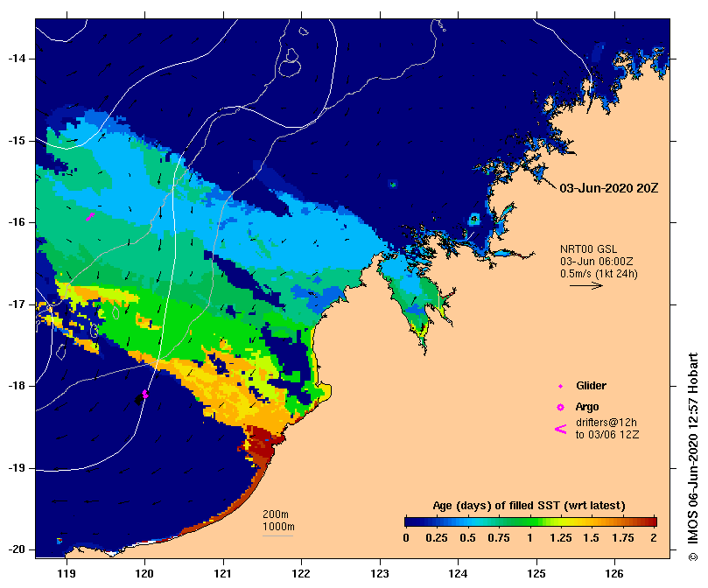Click the magenta drifters arrowhead legend symbol

[x=560, y=429]
